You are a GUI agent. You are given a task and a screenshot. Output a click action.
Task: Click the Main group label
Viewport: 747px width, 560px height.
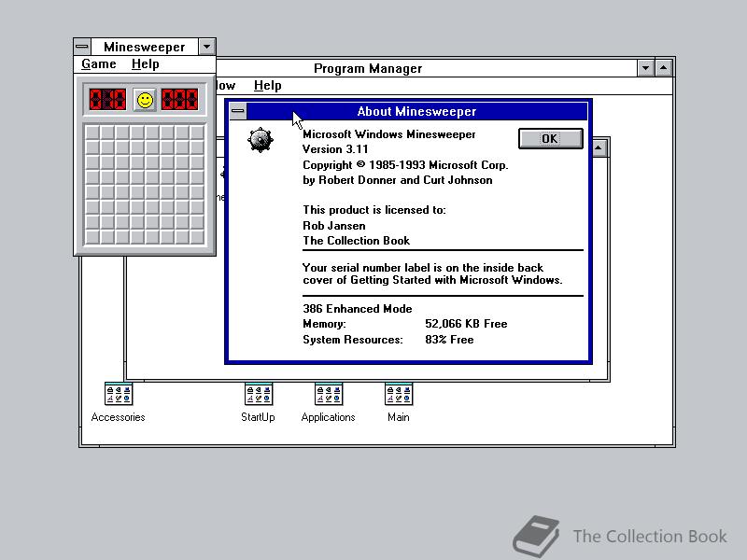click(399, 417)
